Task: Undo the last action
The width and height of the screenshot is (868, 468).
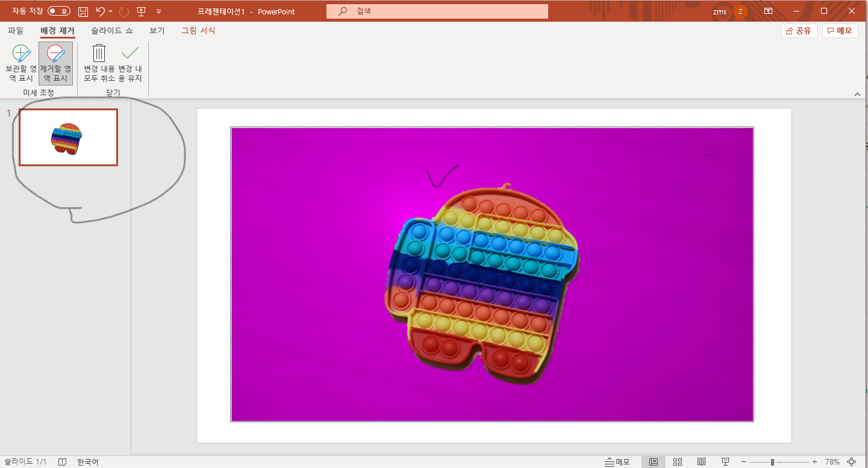Action: [x=101, y=11]
